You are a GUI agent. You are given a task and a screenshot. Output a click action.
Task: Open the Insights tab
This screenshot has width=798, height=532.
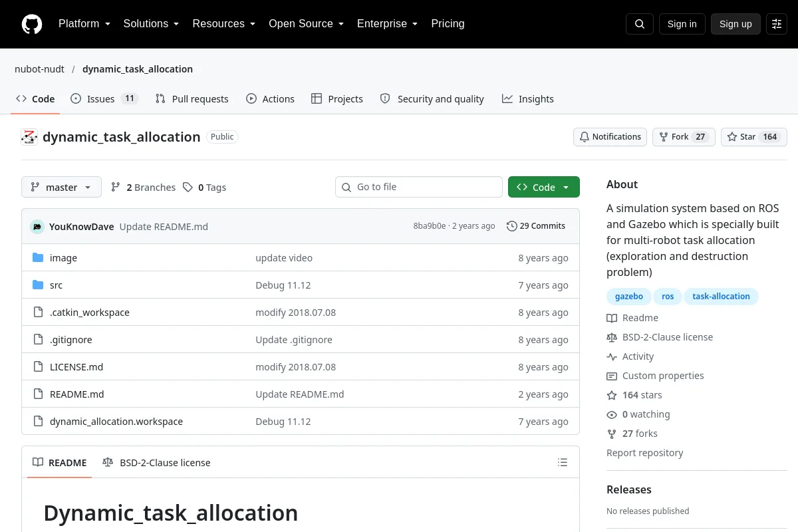click(528, 98)
